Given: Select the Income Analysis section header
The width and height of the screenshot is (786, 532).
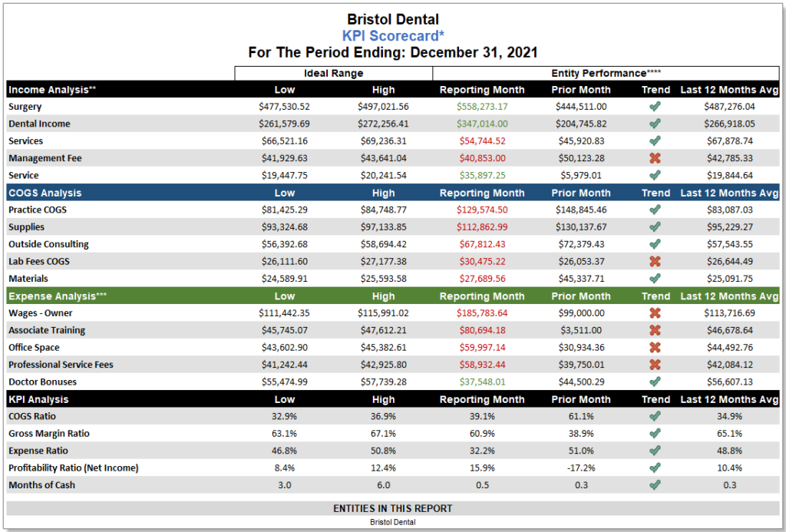Looking at the screenshot, I should 52,90.
